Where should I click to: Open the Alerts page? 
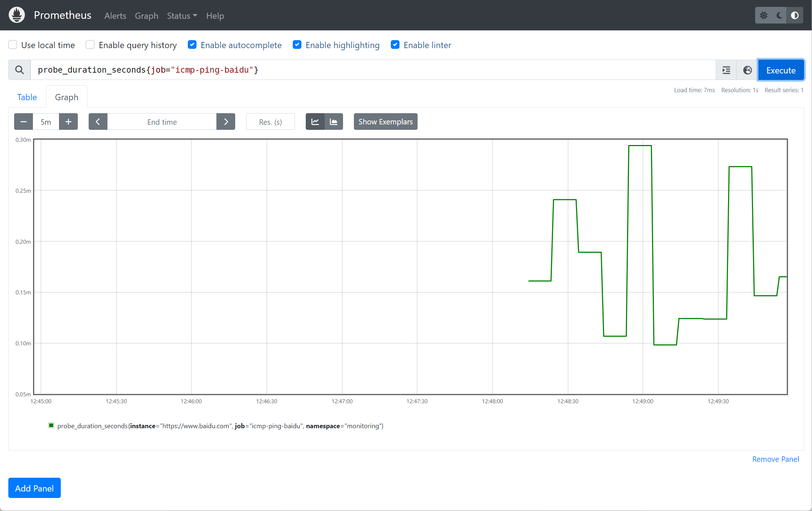(x=115, y=16)
